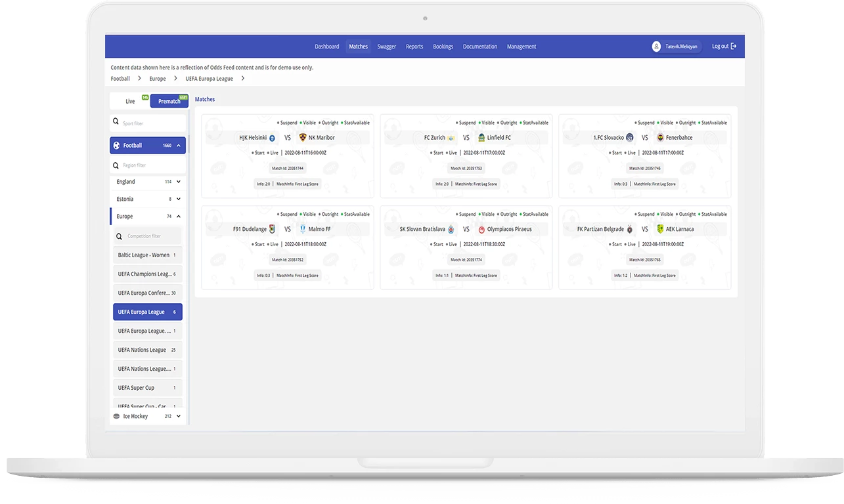Click the Log out icon
Screen dimensions: 844x504
coord(732,46)
